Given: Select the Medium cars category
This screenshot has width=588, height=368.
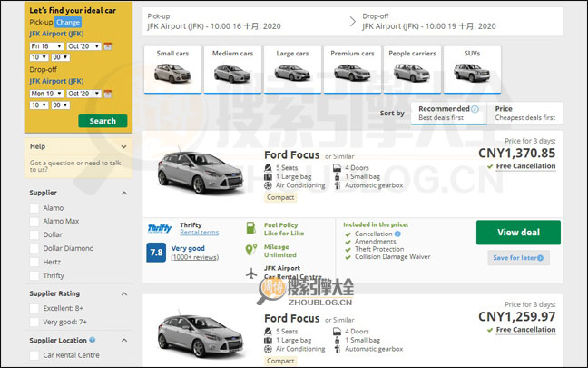Looking at the screenshot, I should pyautogui.click(x=232, y=69).
